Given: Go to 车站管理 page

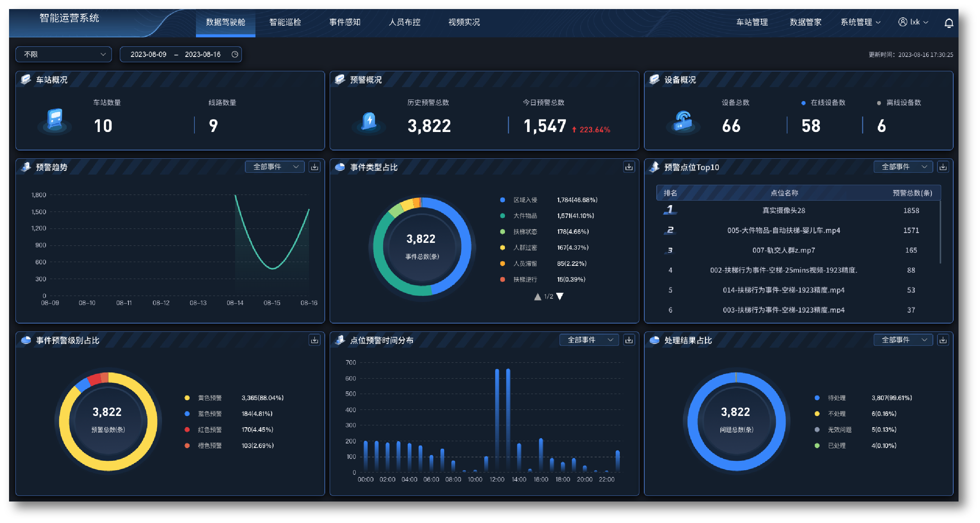Looking at the screenshot, I should pos(752,22).
